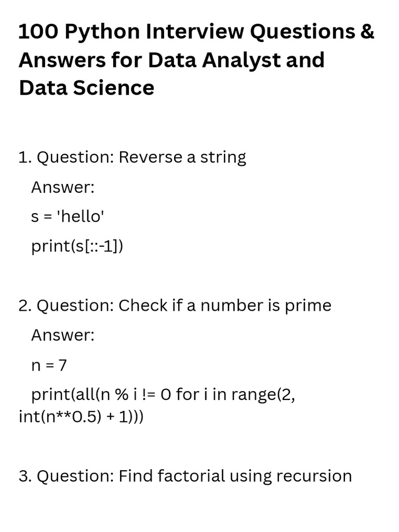Click 'Data Science' in the title's last line
The width and height of the screenshot is (399, 532).
point(86,88)
